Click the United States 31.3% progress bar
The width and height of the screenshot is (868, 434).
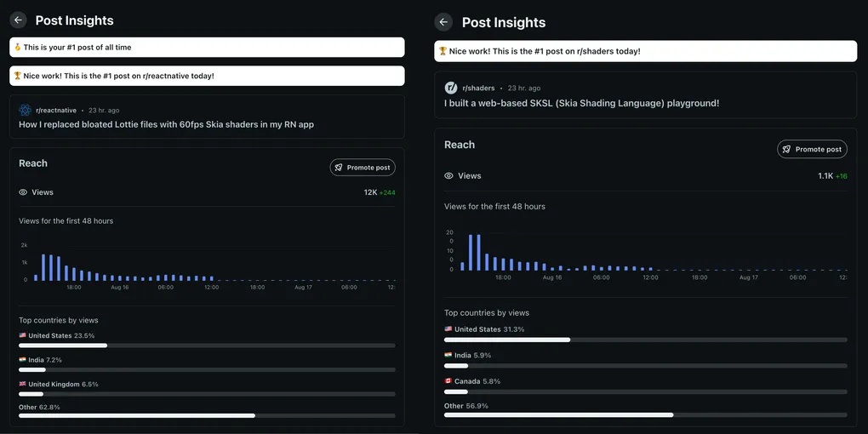coord(645,340)
